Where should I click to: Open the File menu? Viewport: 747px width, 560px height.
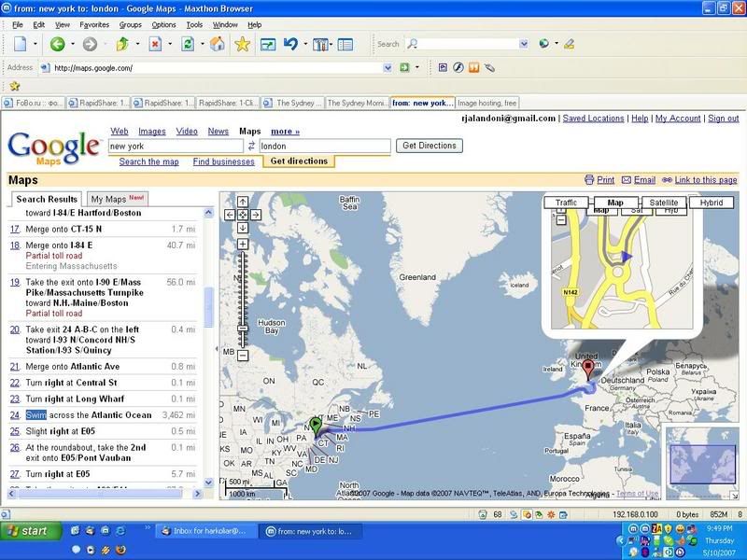18,25
